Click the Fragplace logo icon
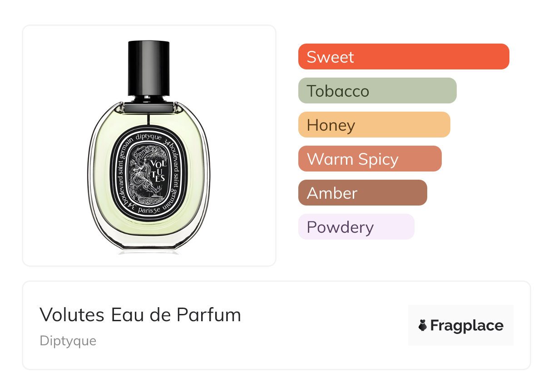 click(423, 326)
